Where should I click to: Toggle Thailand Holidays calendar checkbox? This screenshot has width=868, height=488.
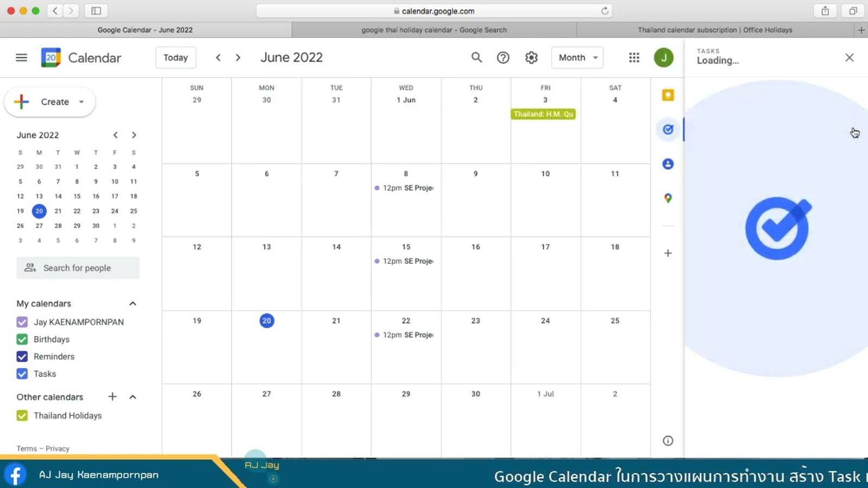pyautogui.click(x=22, y=416)
